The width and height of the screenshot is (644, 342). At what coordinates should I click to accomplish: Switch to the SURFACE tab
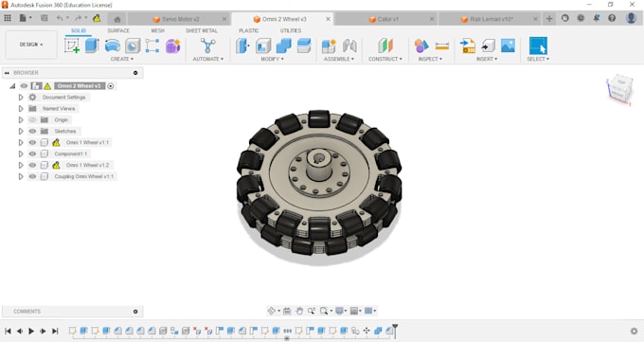(118, 31)
